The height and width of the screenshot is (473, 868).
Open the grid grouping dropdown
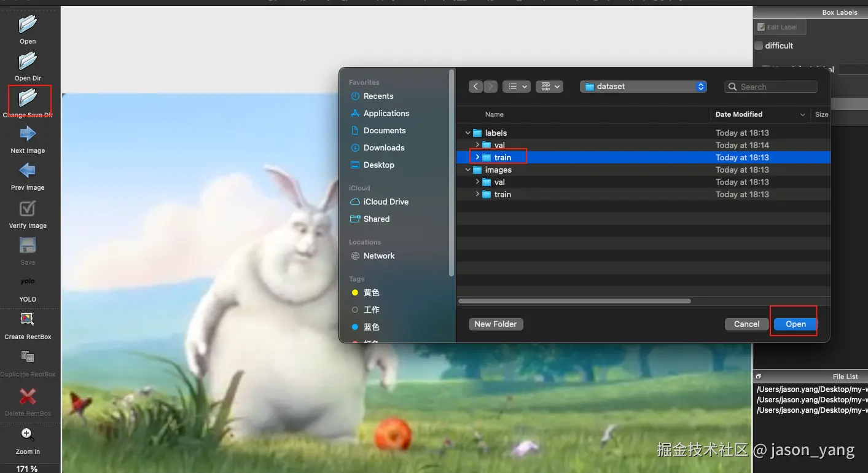click(x=549, y=87)
